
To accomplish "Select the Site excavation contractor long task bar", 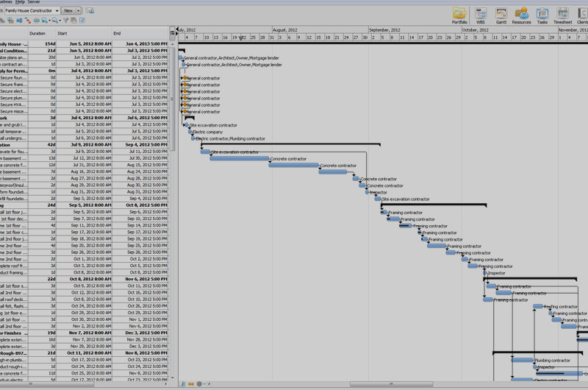I will (240, 158).
